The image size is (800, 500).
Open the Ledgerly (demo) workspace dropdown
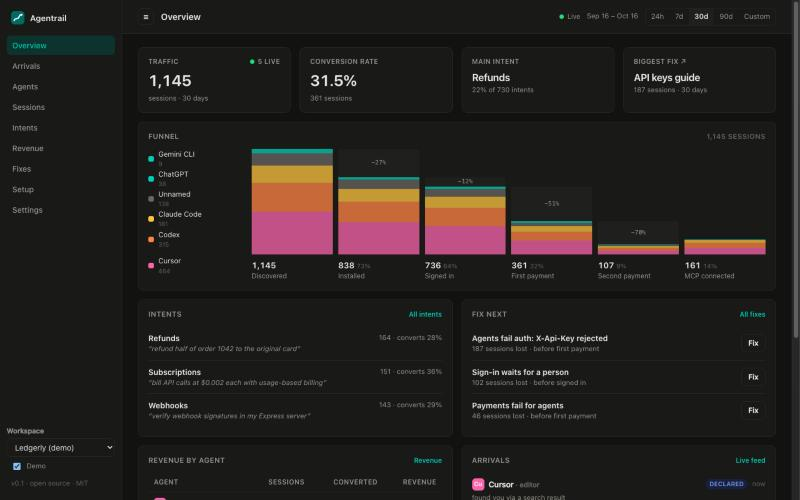[61, 448]
